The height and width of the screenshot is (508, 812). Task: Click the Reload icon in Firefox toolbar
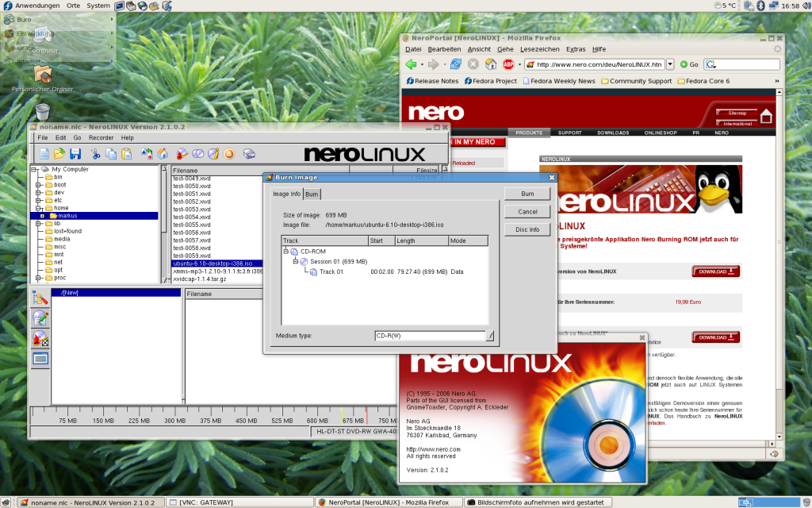coord(456,64)
